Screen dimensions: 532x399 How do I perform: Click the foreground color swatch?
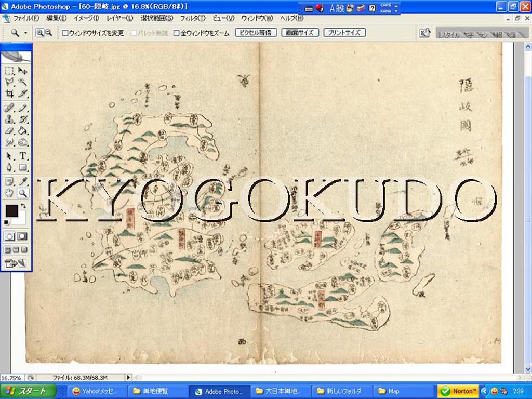[x=11, y=210]
